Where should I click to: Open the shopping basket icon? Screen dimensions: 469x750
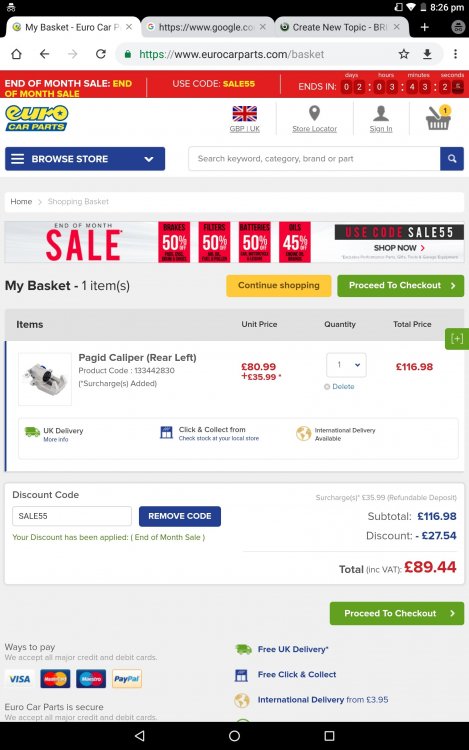pos(438,118)
